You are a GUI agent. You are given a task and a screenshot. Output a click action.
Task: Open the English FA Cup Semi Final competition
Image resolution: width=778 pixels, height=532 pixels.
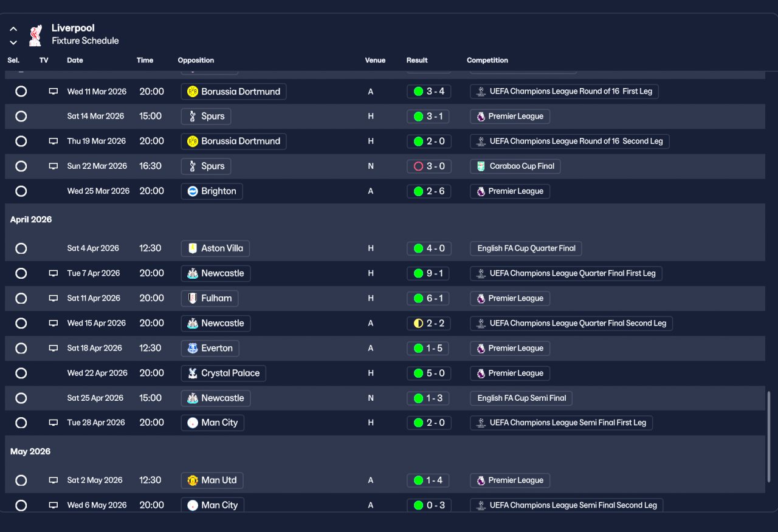click(x=521, y=398)
